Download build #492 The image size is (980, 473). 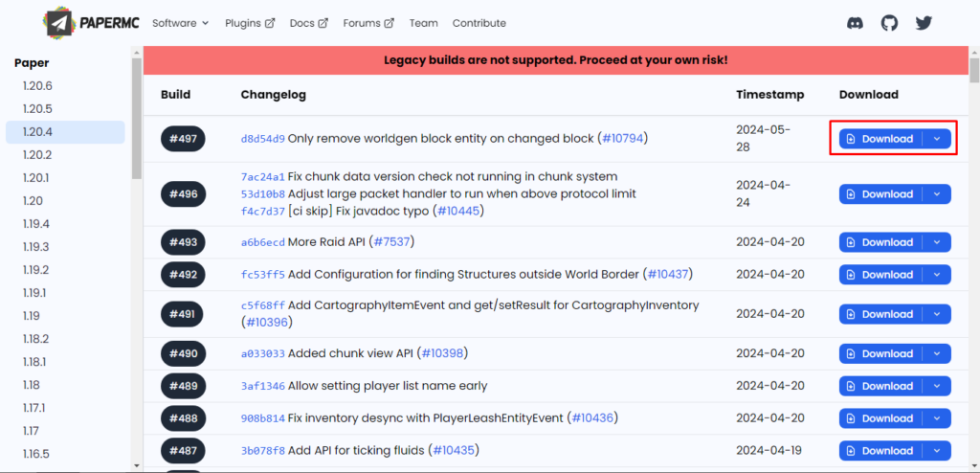pyautogui.click(x=880, y=275)
